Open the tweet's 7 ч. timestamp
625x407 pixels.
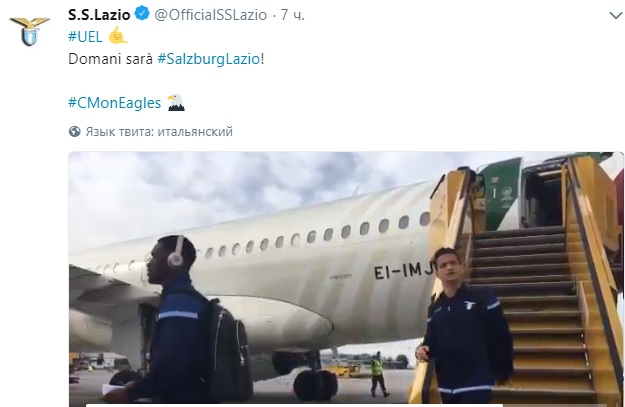click(292, 15)
